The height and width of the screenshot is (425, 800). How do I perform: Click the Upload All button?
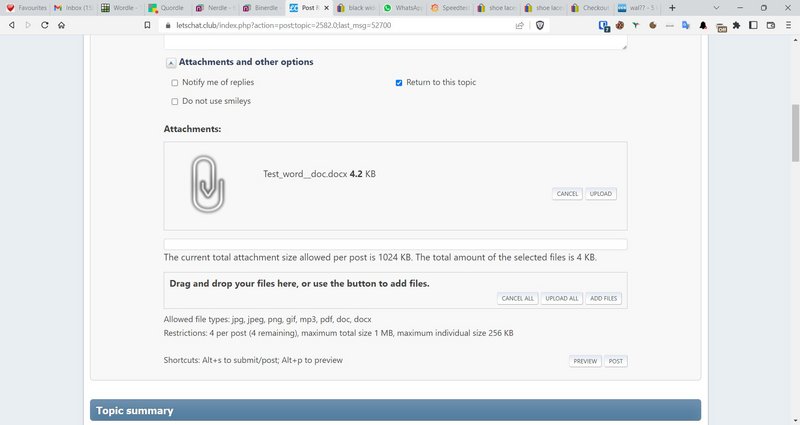click(x=562, y=298)
